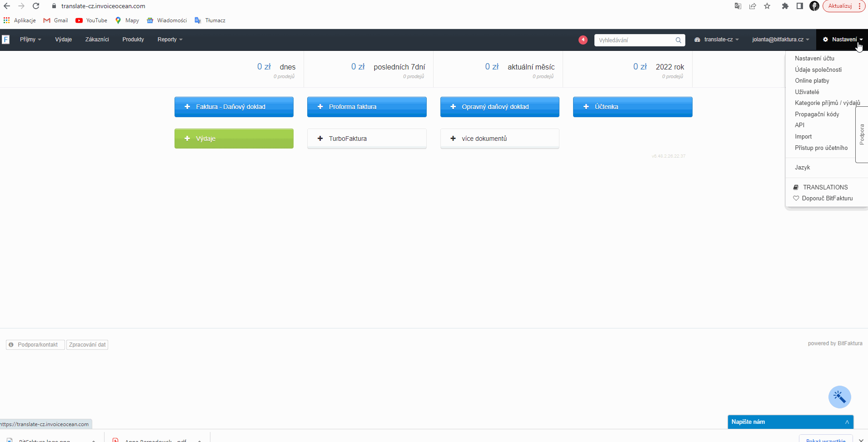Select Nastavení účtu from settings menu
The image size is (868, 442).
point(814,59)
